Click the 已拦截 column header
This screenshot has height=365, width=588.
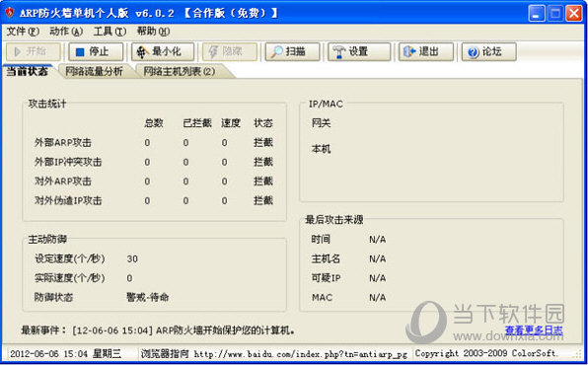197,123
